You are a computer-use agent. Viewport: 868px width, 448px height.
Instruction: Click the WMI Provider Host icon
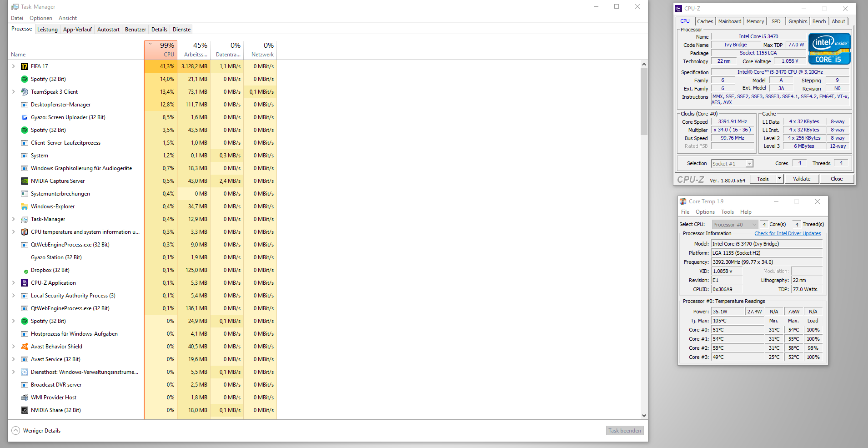click(25, 398)
